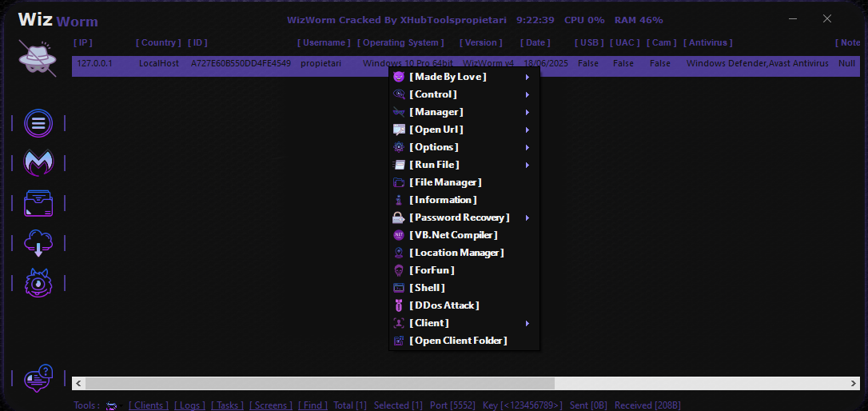Click the [ USB ] column header
This screenshot has height=411, width=868.
[x=589, y=42]
